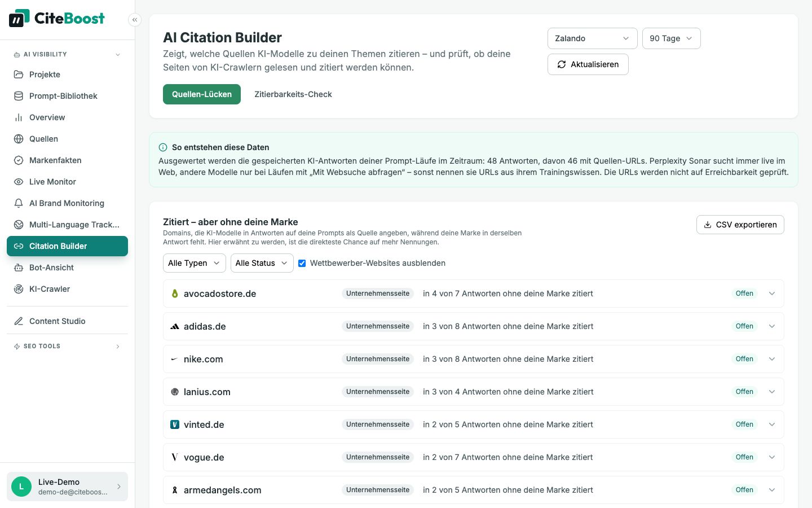Click 'Unternehmensseite' tag on armedangels.com row
The width and height of the screenshot is (812, 508).
click(378, 490)
